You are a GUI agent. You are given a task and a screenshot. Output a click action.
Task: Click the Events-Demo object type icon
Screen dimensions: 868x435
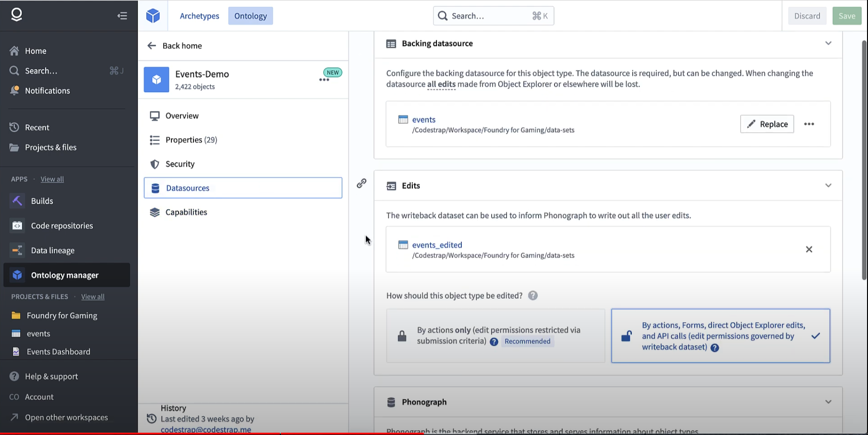(x=157, y=80)
